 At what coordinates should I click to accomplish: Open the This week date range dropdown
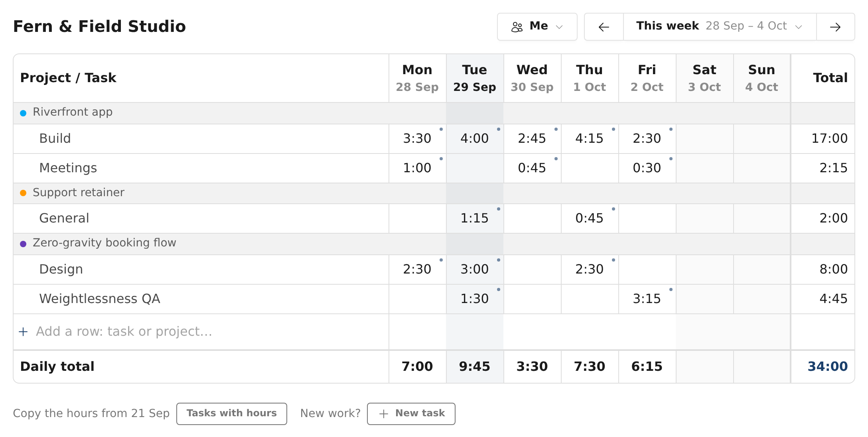[720, 27]
